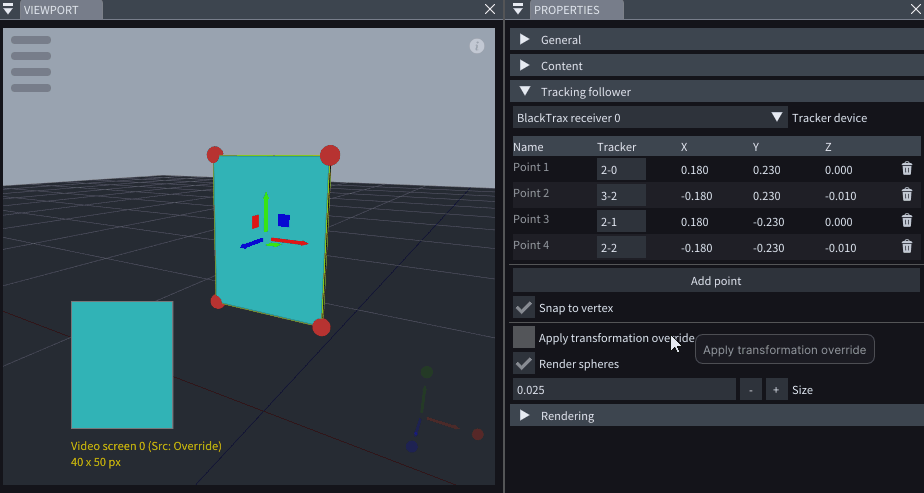
Task: Open the viewport info icon
Action: click(477, 46)
